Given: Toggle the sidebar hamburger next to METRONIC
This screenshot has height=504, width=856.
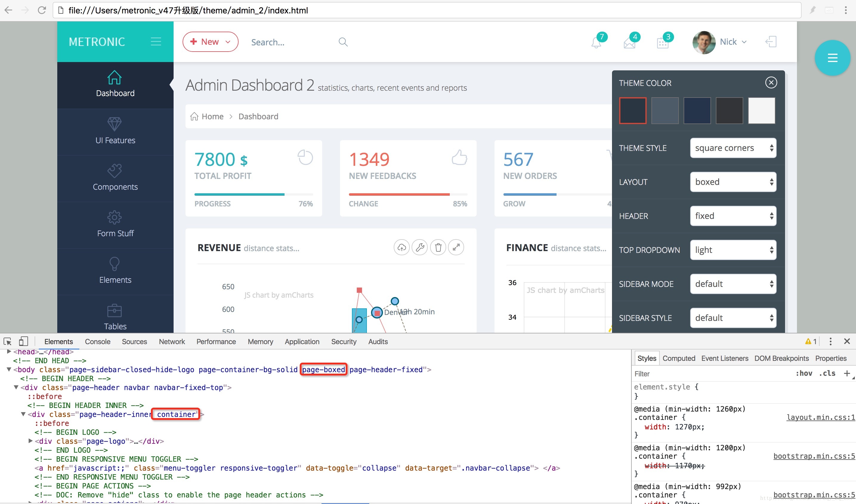Looking at the screenshot, I should point(156,42).
